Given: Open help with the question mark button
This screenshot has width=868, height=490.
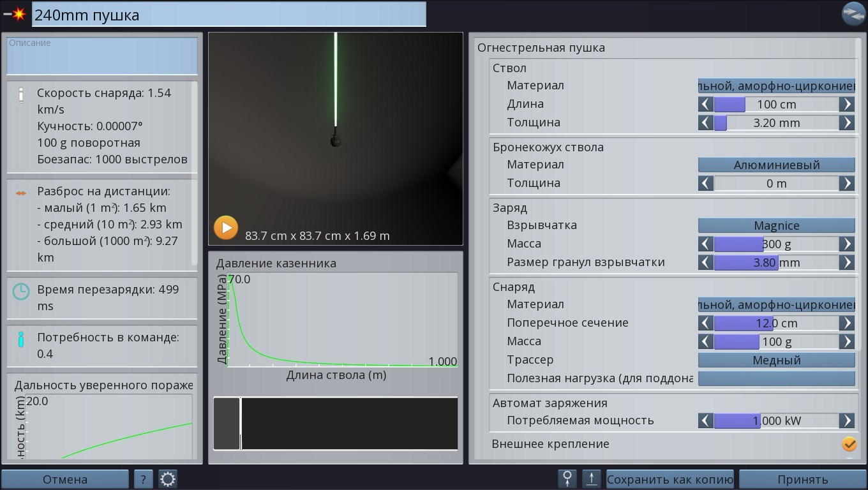Looking at the screenshot, I should [143, 479].
